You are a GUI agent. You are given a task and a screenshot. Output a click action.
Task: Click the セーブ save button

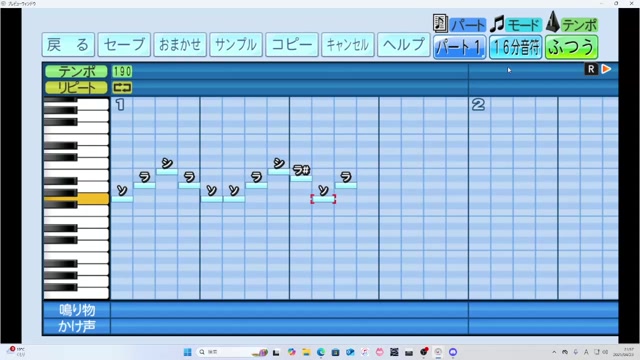click(124, 44)
